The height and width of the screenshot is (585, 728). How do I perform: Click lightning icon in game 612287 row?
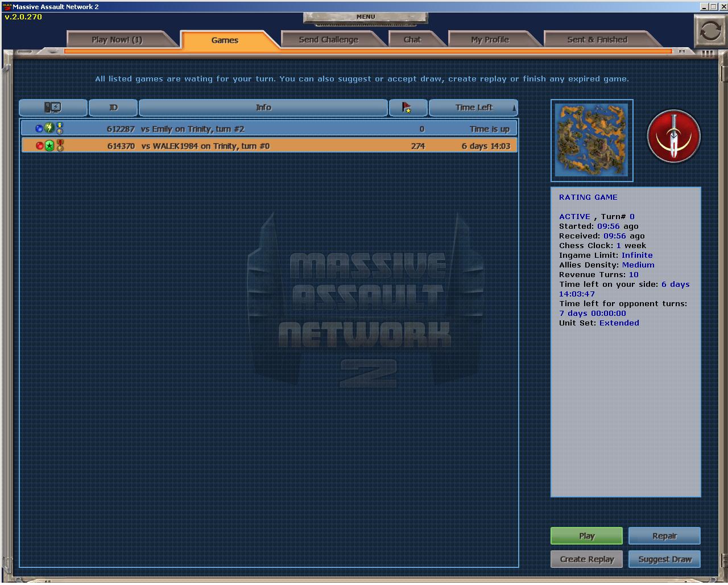(x=49, y=129)
